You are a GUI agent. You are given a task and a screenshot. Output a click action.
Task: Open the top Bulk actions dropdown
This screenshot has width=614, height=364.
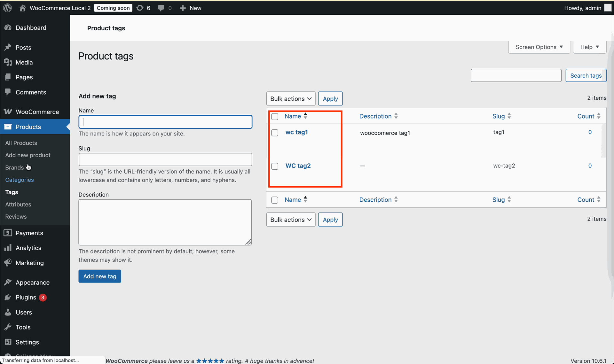291,99
